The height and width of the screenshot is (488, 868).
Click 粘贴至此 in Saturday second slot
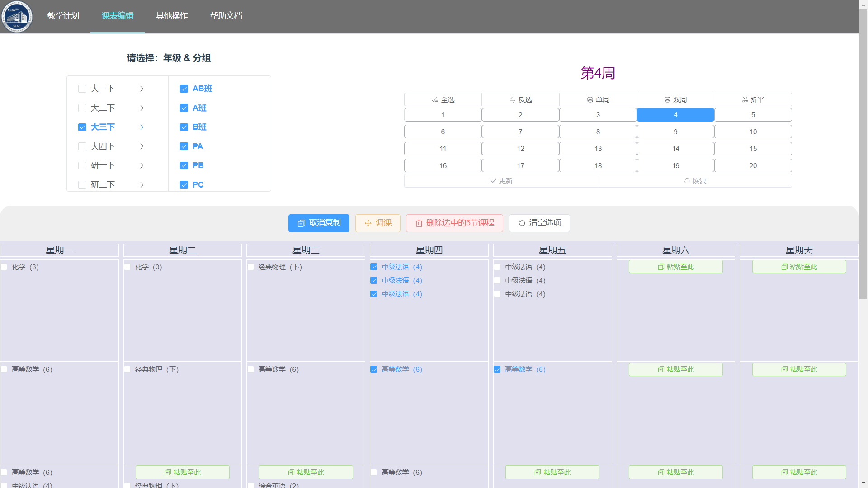pyautogui.click(x=675, y=370)
